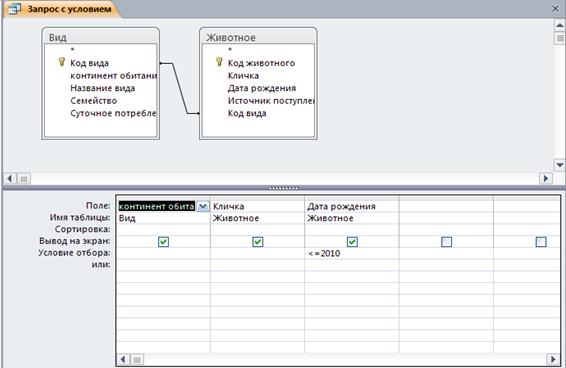Image resolution: width=566 pixels, height=368 pixels.
Task: Click the left arrow of the upper pane's horizontal scrollbar
Action: [x=10, y=178]
